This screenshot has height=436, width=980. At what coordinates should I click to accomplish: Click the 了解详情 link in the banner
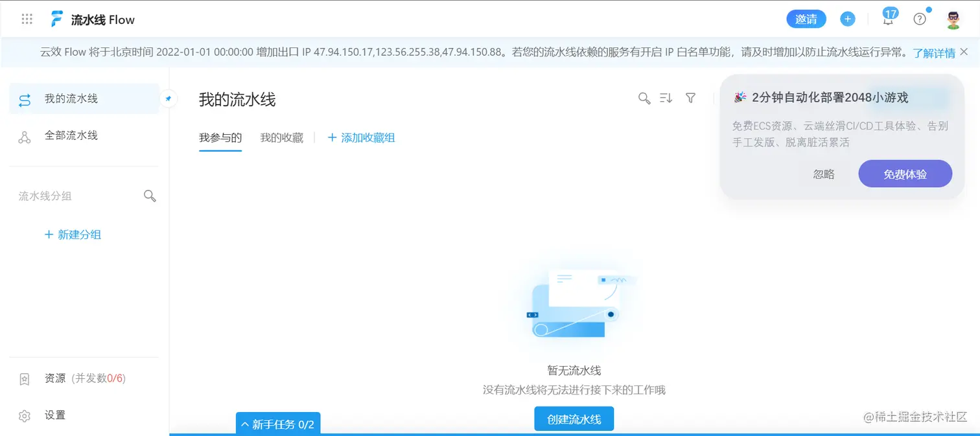[934, 53]
